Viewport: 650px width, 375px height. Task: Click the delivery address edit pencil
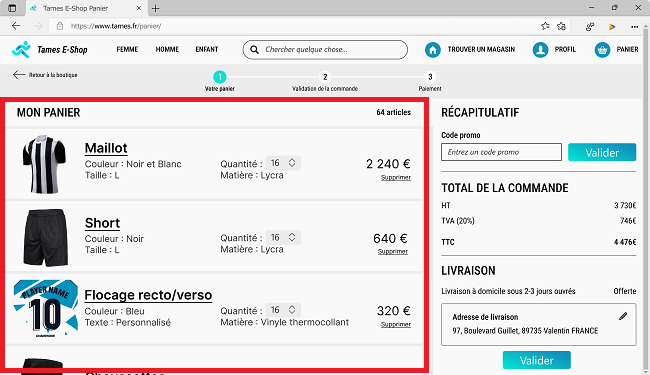623,316
